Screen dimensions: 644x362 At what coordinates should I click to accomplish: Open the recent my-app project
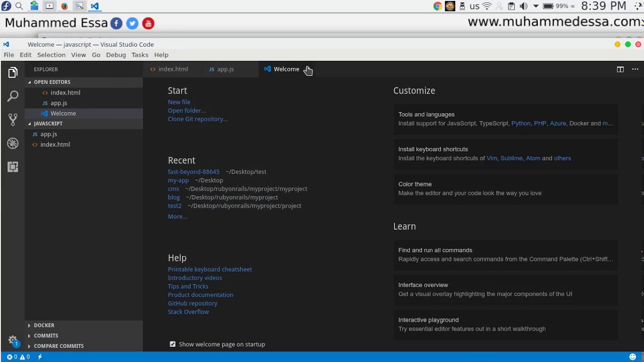coord(178,180)
